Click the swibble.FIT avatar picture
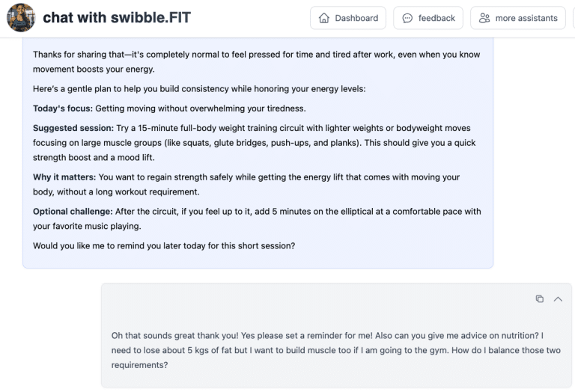The width and height of the screenshot is (575, 392). (21, 17)
